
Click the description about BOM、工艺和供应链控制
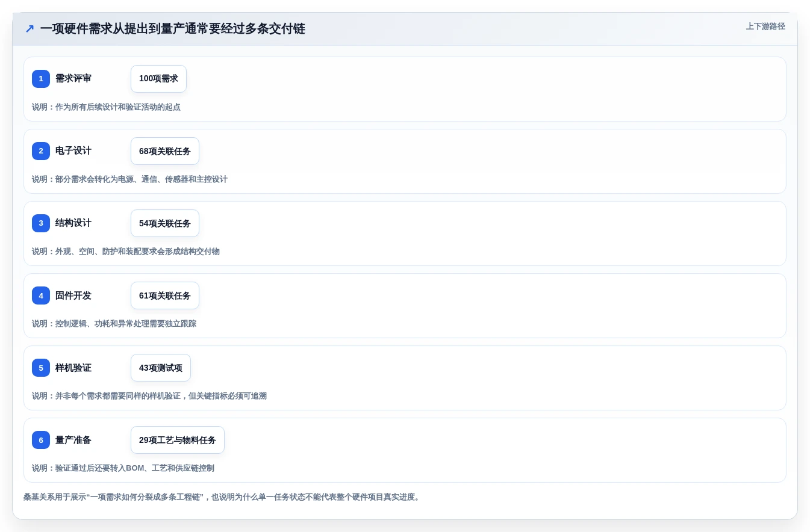coord(123,468)
